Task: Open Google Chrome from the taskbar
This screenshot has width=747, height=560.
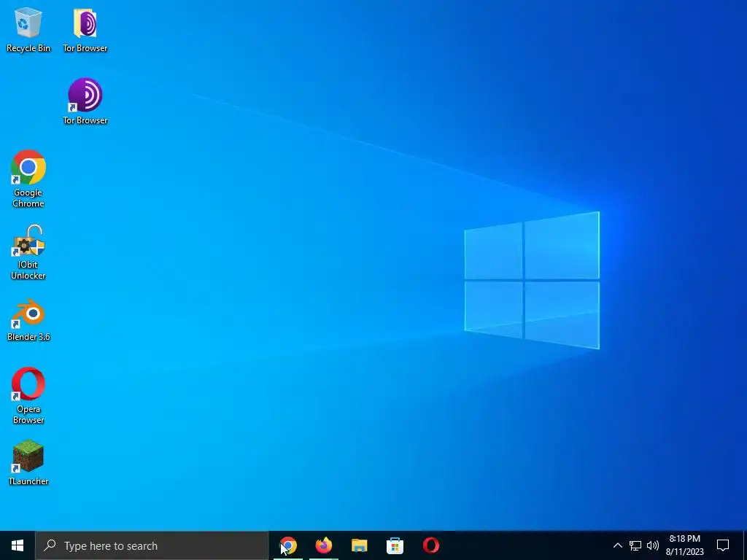Action: [288, 545]
